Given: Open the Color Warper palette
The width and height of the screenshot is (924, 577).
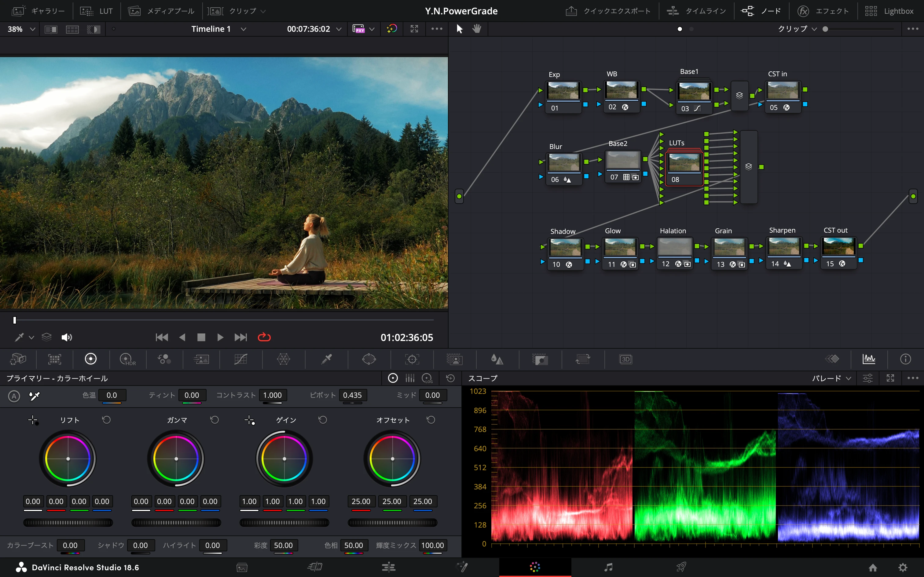Looking at the screenshot, I should [283, 359].
